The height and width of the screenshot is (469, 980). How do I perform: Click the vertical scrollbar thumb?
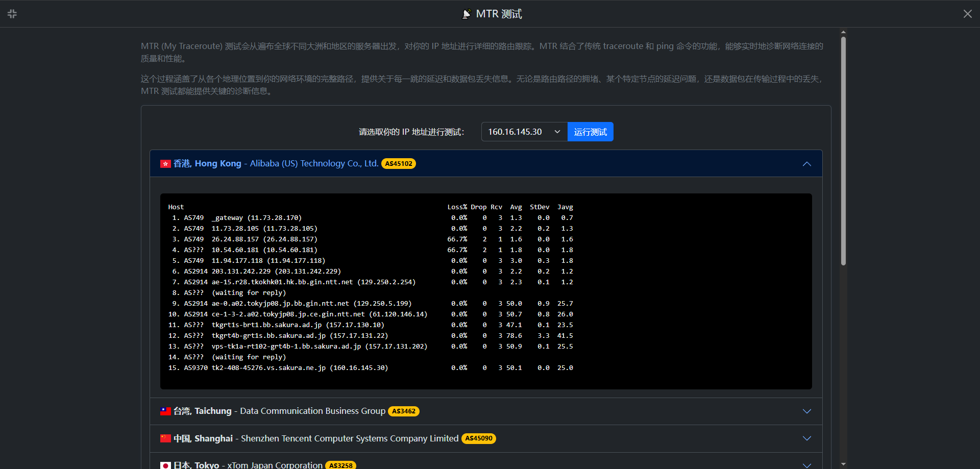coord(843,151)
